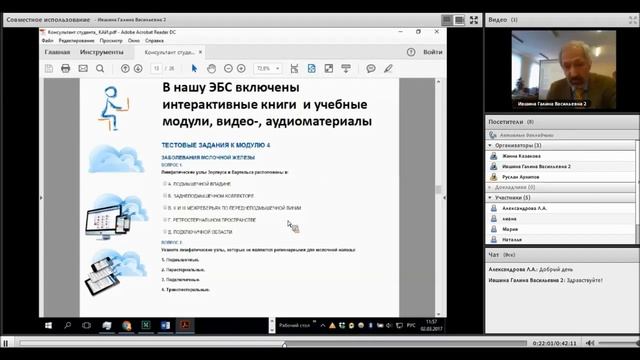Open Windows taskbar search
This screenshot has height=360, width=640.
[67, 325]
